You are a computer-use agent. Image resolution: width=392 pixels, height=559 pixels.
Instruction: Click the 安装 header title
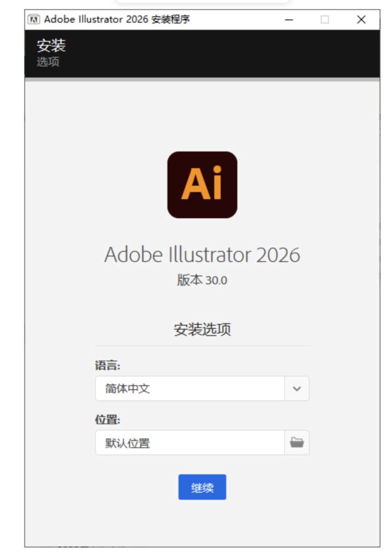(51, 45)
